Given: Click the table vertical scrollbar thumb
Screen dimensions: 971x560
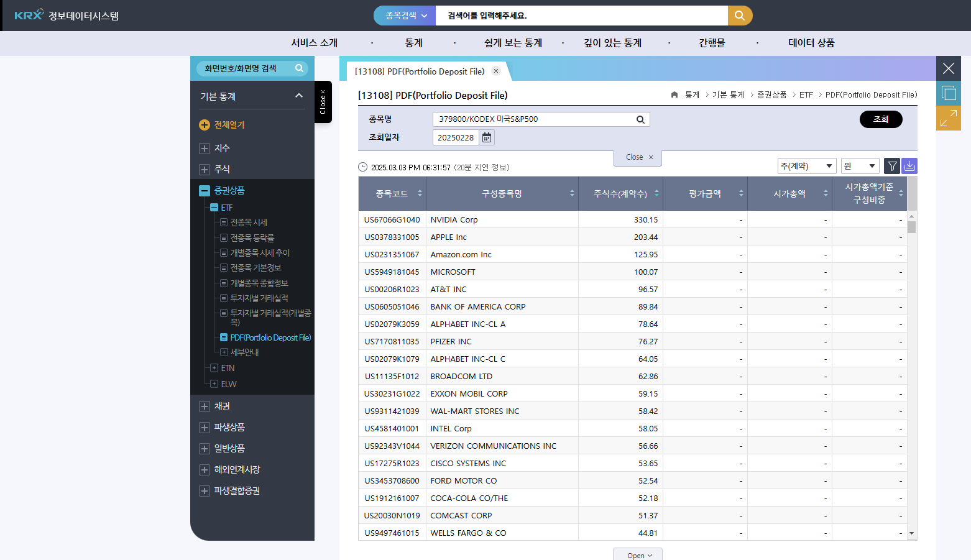Looking at the screenshot, I should pos(911,227).
